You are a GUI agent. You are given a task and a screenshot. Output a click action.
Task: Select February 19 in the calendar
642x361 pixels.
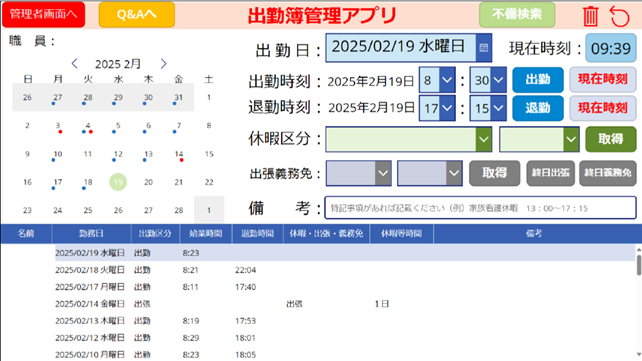pyautogui.click(x=118, y=182)
